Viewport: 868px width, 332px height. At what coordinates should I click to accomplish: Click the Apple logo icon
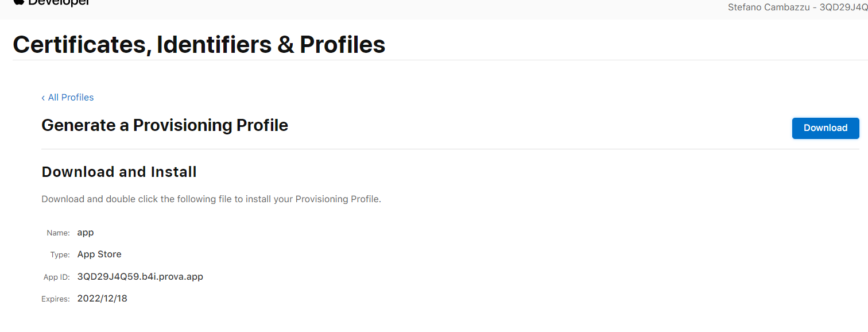pos(18,2)
